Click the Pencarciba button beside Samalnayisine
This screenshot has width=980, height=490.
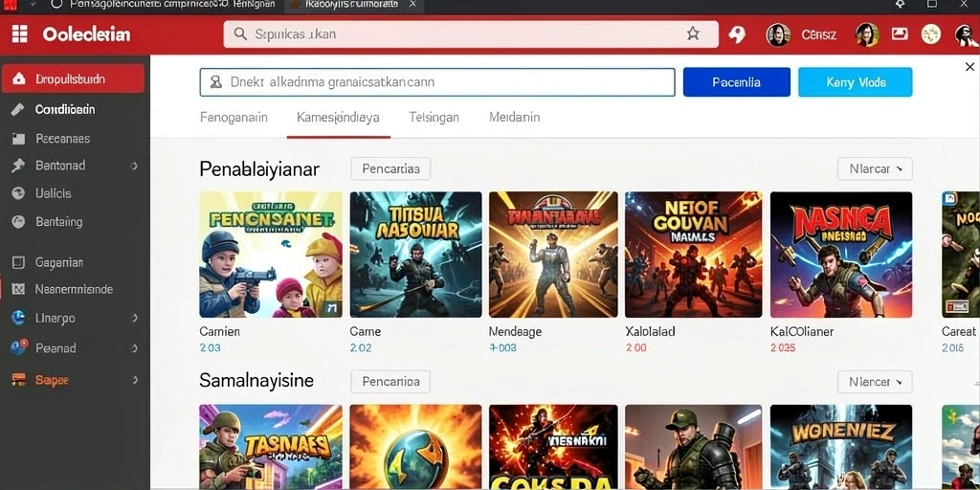click(390, 381)
